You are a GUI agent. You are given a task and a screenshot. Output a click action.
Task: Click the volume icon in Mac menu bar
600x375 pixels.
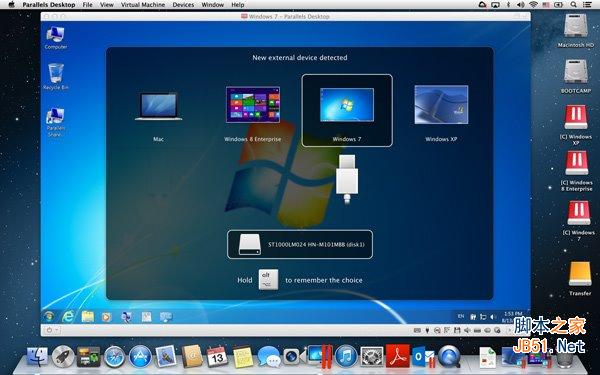point(520,5)
